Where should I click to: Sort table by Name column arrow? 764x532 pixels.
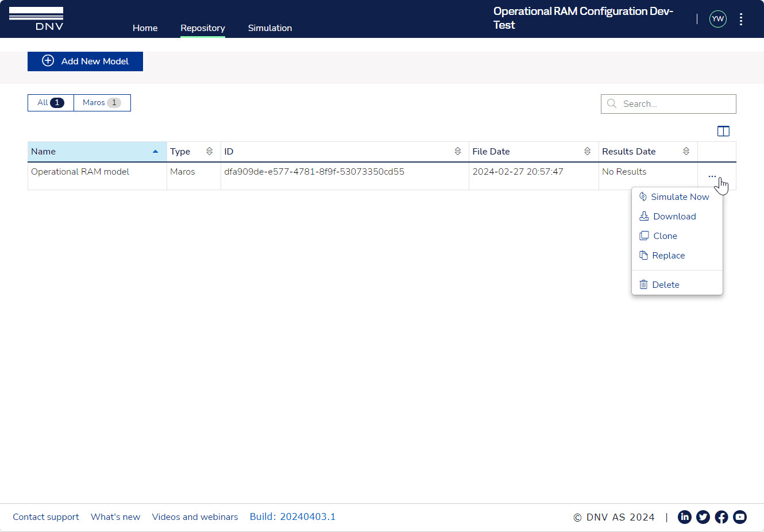coord(155,152)
